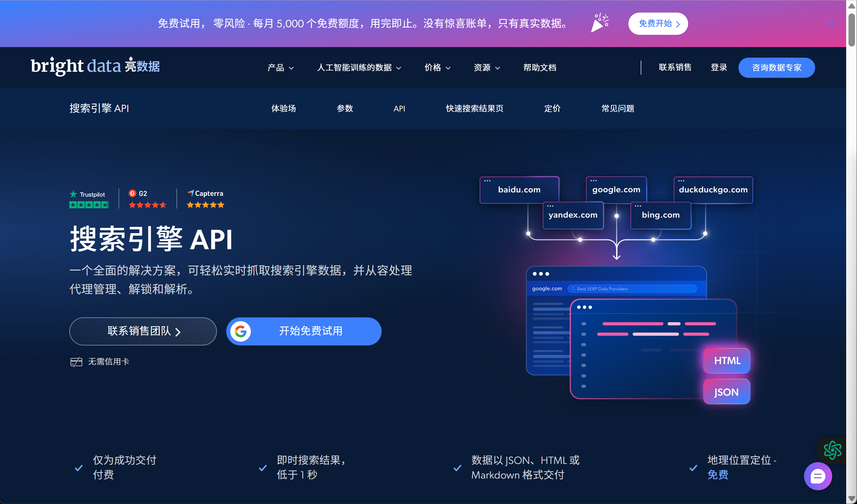Open the Capterra rating badge

coord(205,199)
